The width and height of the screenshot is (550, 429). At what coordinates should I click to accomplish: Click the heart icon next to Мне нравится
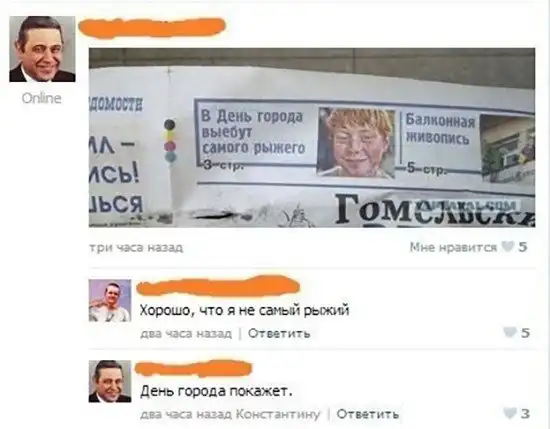508,247
